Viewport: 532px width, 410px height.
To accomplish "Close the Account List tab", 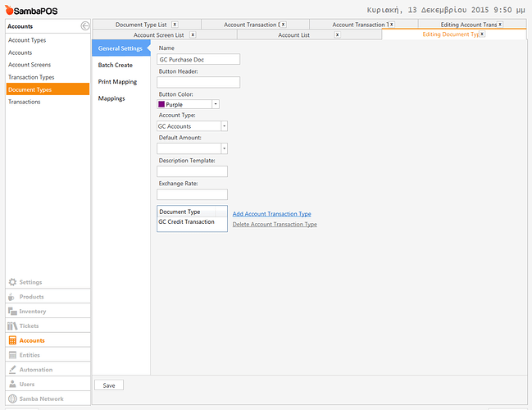I will (337, 34).
